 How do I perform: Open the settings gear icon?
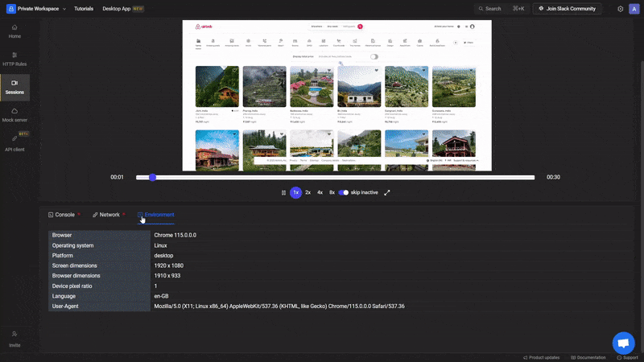pos(620,9)
